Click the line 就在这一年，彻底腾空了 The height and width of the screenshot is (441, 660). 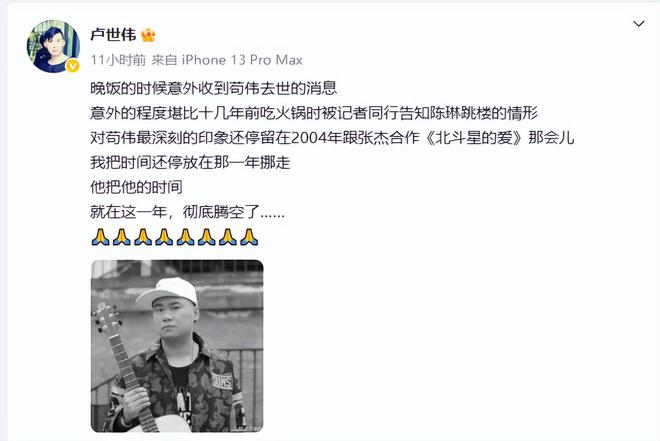click(x=187, y=212)
